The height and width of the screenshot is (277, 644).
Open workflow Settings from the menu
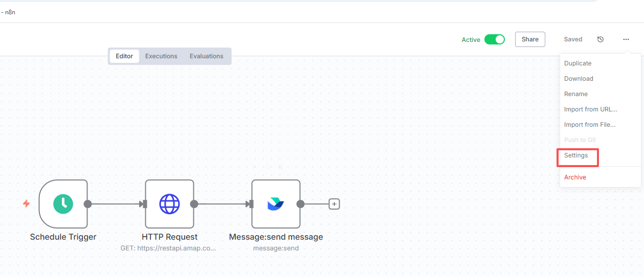click(576, 155)
